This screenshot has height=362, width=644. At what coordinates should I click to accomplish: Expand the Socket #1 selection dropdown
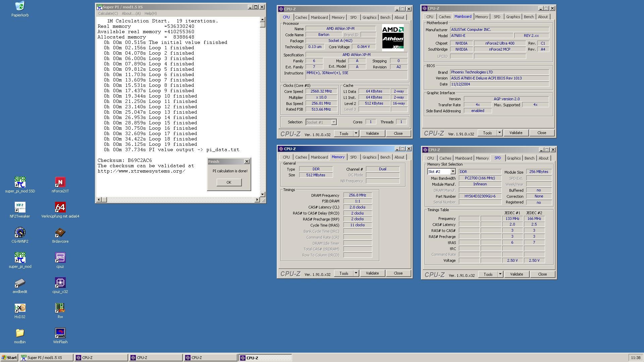pyautogui.click(x=334, y=122)
